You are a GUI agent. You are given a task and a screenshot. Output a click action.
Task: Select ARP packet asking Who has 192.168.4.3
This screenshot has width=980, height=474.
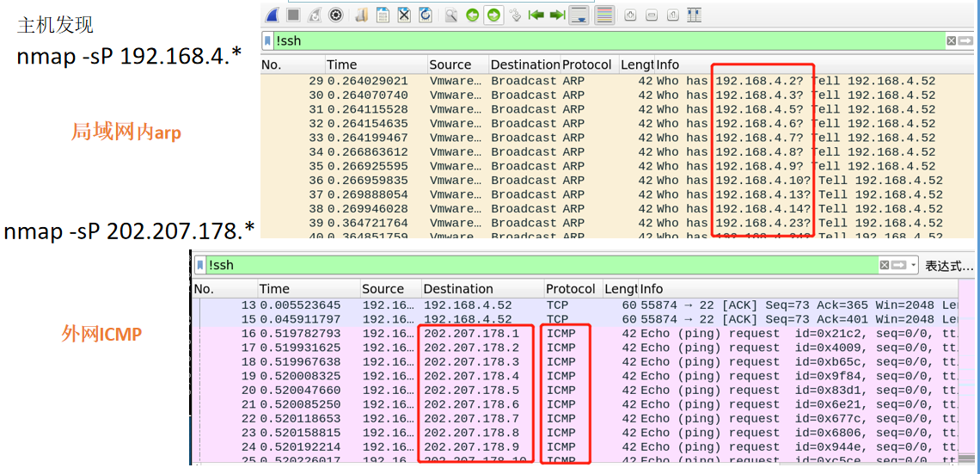click(x=617, y=95)
